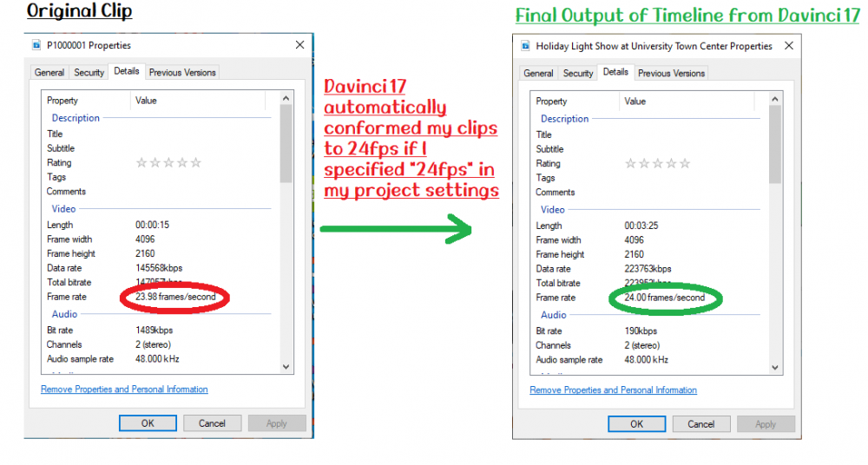The image size is (868, 465).
Task: Close the P1000001 Properties dialog
Action: click(299, 45)
